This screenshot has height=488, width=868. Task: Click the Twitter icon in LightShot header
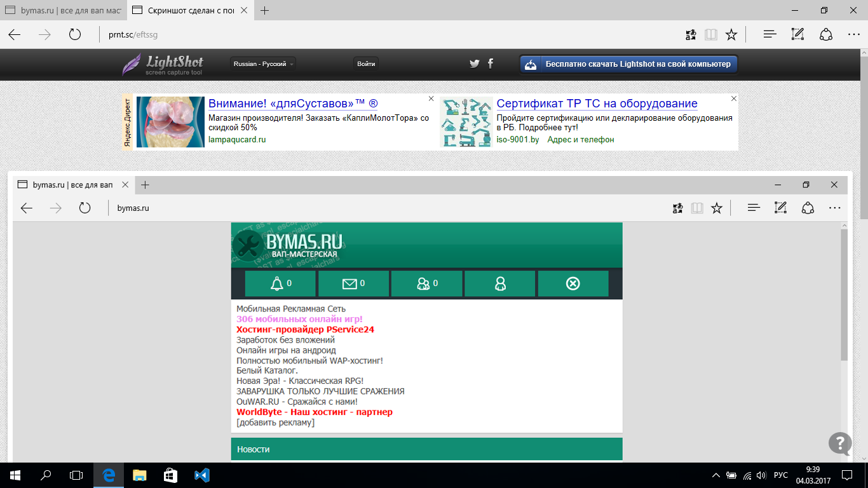click(x=474, y=64)
